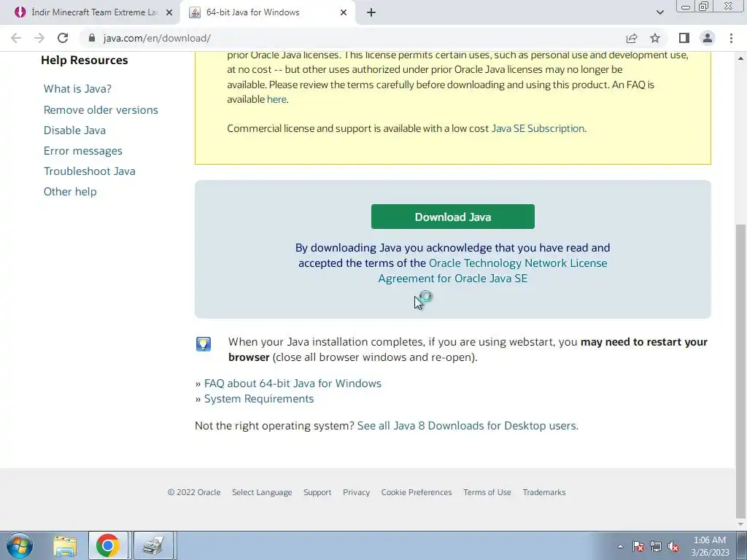Click the muted volume tray icon
The width and height of the screenshot is (747, 560).
pos(673,546)
